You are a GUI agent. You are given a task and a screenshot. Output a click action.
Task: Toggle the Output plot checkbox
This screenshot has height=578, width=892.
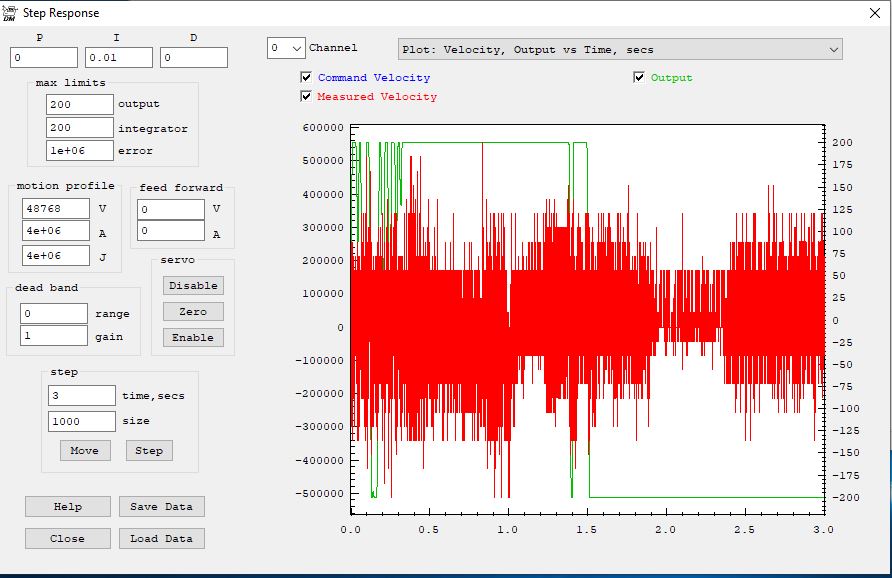(639, 78)
